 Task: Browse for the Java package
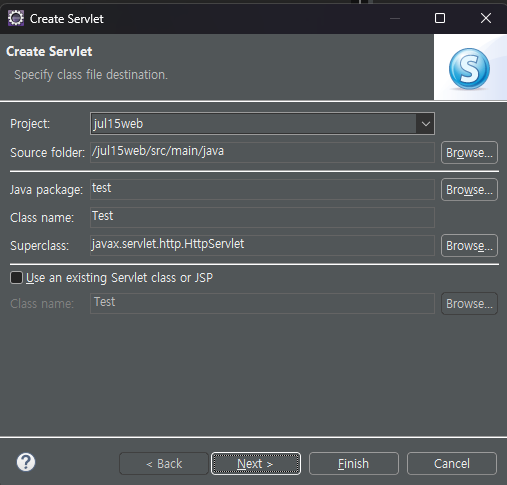469,190
